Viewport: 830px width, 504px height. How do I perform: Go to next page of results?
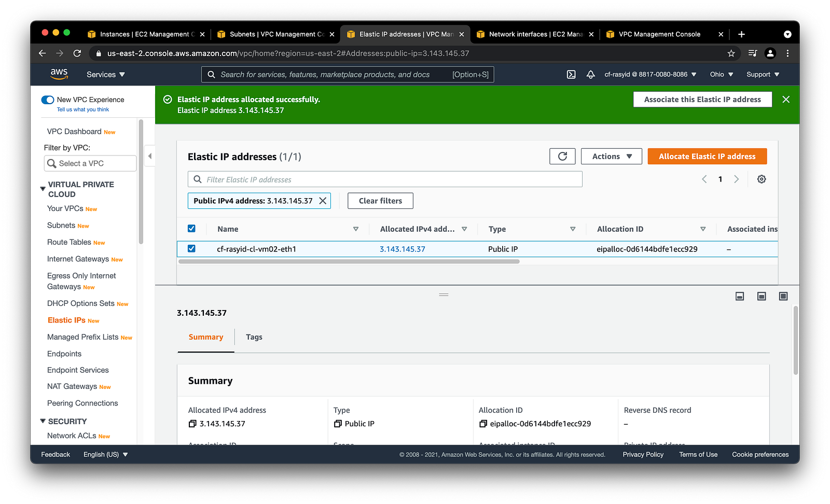pyautogui.click(x=736, y=179)
